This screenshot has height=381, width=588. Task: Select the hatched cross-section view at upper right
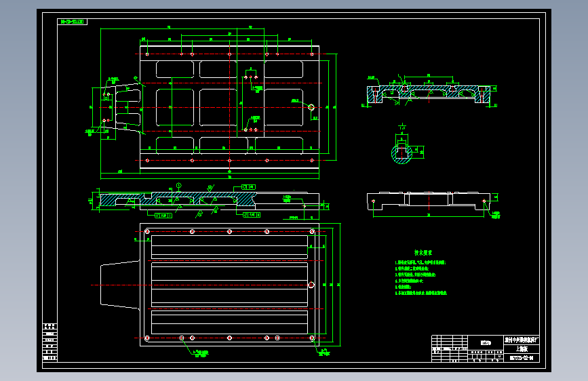(429, 94)
